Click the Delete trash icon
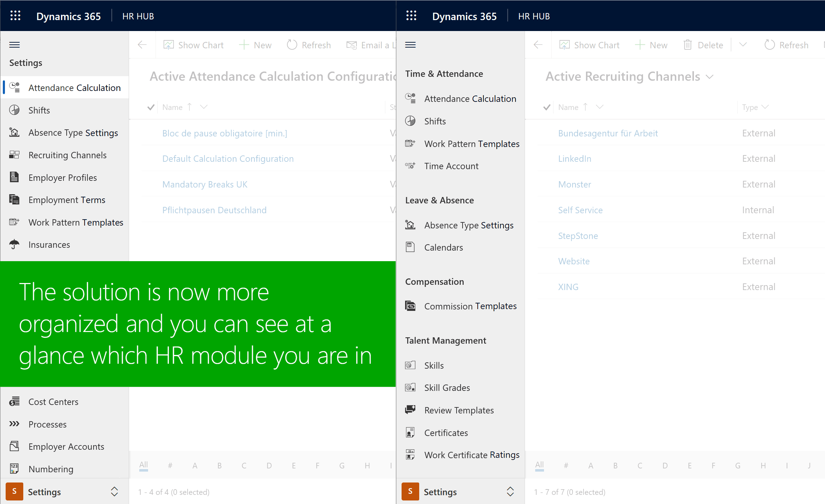The height and width of the screenshot is (504, 825). click(687, 45)
